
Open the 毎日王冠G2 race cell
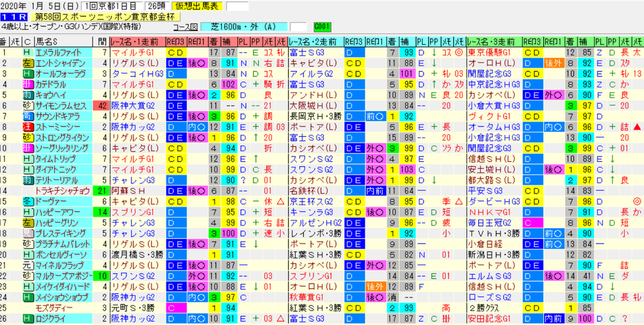[494, 223]
